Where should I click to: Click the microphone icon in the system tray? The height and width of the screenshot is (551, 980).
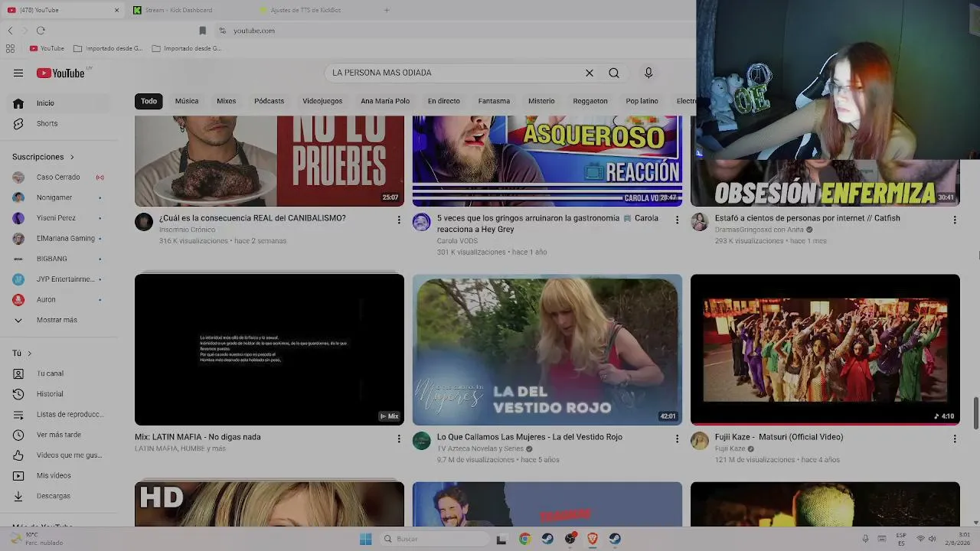[x=865, y=539]
